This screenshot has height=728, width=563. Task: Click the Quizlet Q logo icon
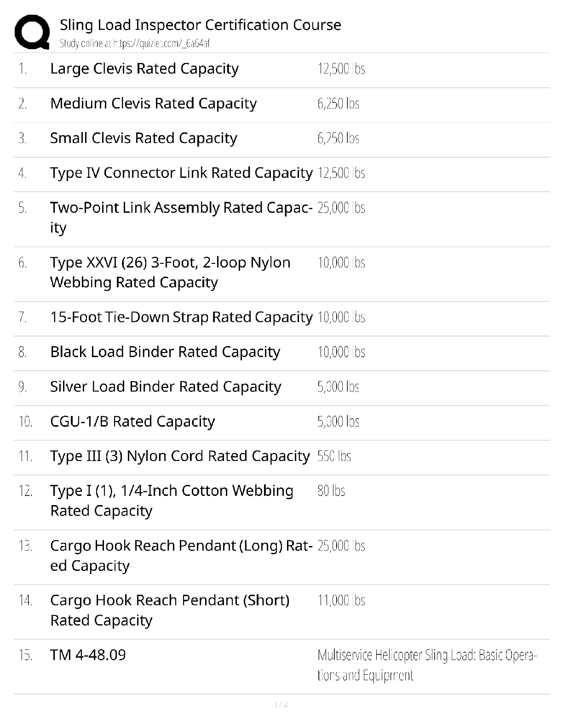(32, 31)
